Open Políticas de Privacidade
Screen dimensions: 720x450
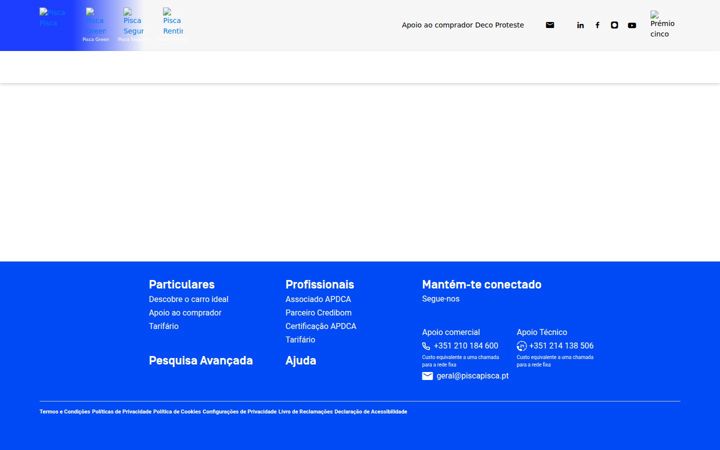122,412
